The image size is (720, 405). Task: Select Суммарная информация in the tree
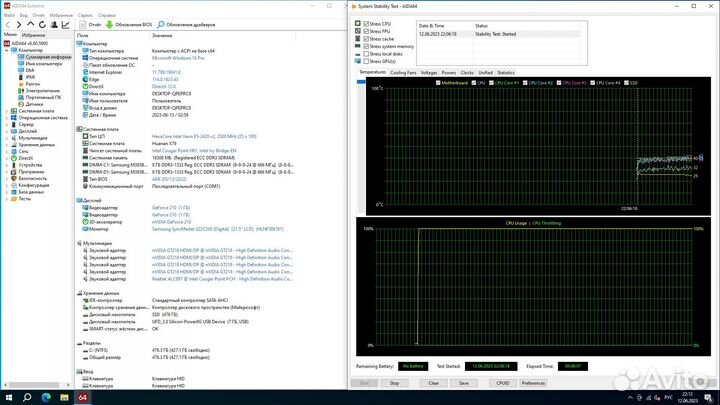click(48, 57)
